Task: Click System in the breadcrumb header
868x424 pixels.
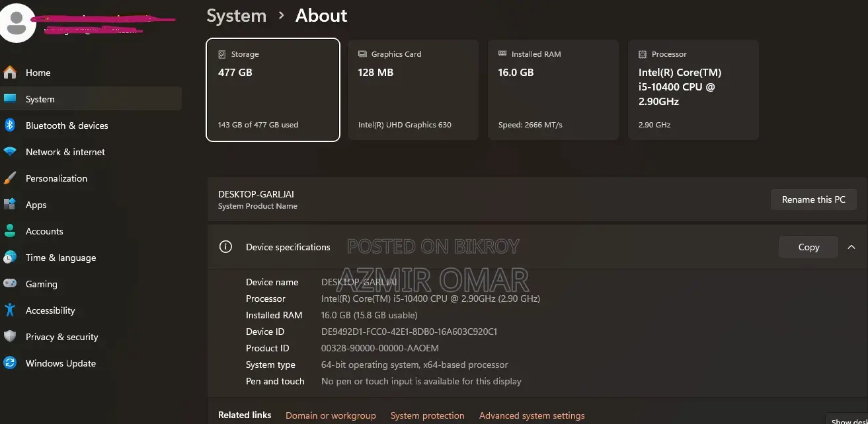Action: pyautogui.click(x=236, y=16)
